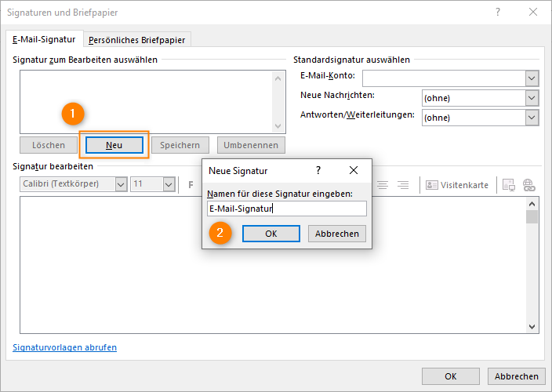Switch to the Persönliches Briefpapier tab
Image resolution: width=552 pixels, height=392 pixels.
click(137, 40)
